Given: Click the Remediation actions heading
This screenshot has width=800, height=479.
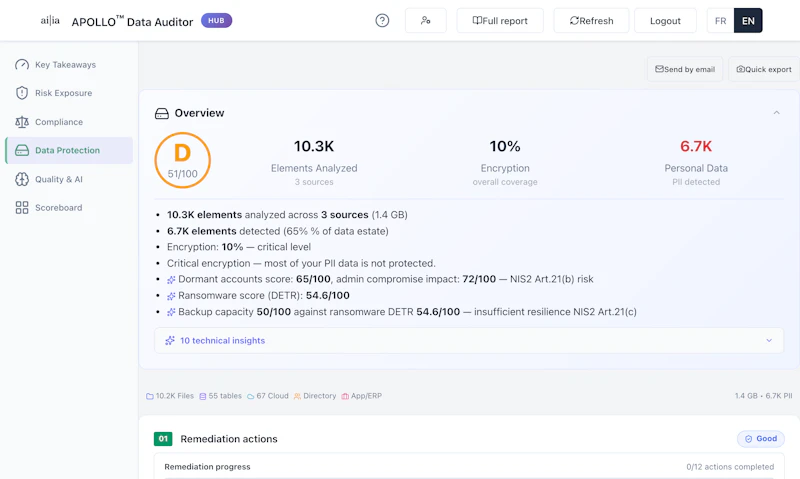Looking at the screenshot, I should point(229,439).
